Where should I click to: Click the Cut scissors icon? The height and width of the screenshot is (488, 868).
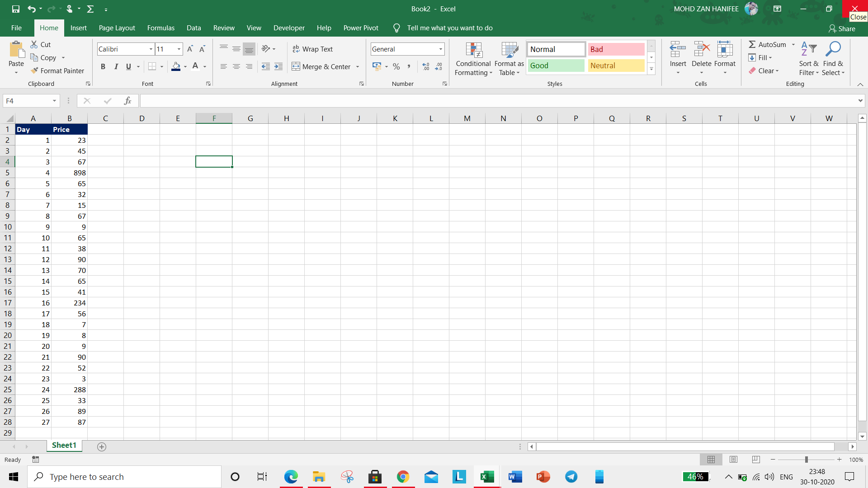point(34,44)
